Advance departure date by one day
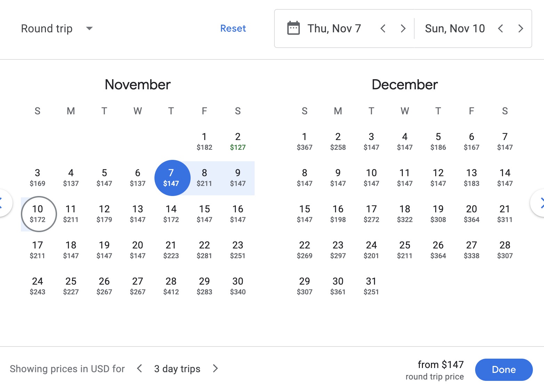The height and width of the screenshot is (392, 544). [x=403, y=28]
